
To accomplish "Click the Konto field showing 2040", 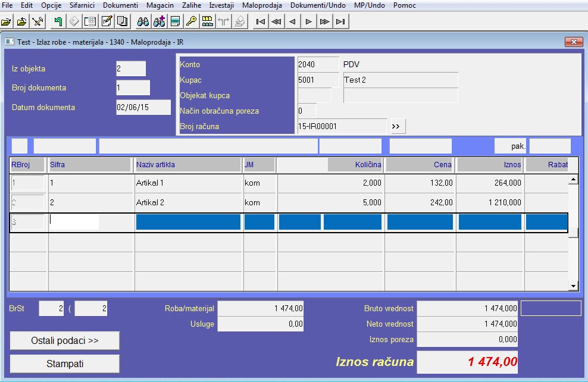I will (x=318, y=64).
